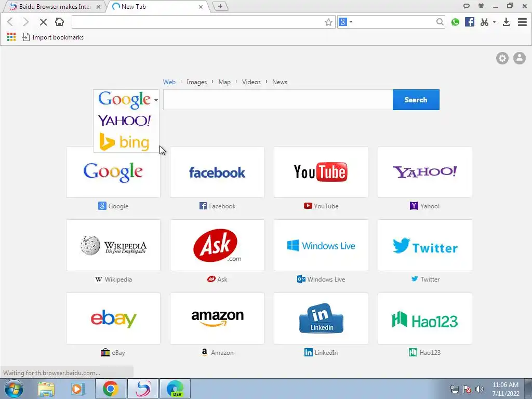Open the Twitter speed dial tile
This screenshot has height=399, width=532.
[x=425, y=245]
